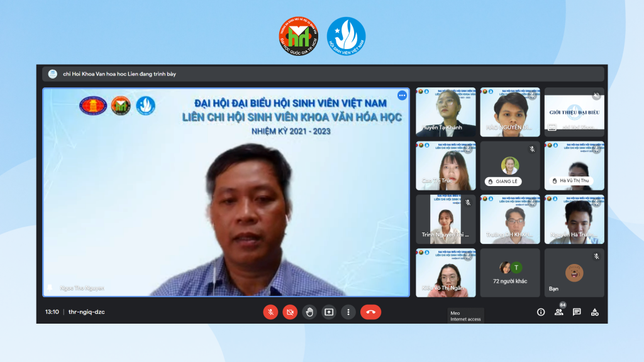Click presenter avatar icon in top banner

(x=53, y=74)
